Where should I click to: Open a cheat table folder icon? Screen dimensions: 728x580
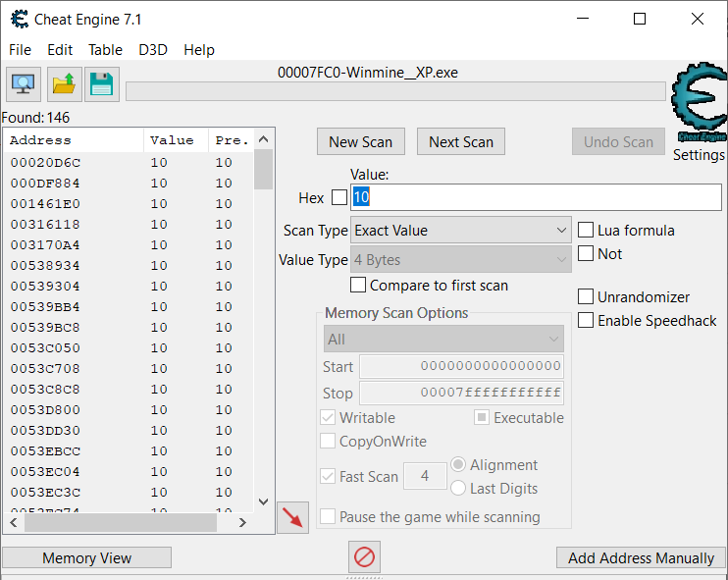[65, 84]
